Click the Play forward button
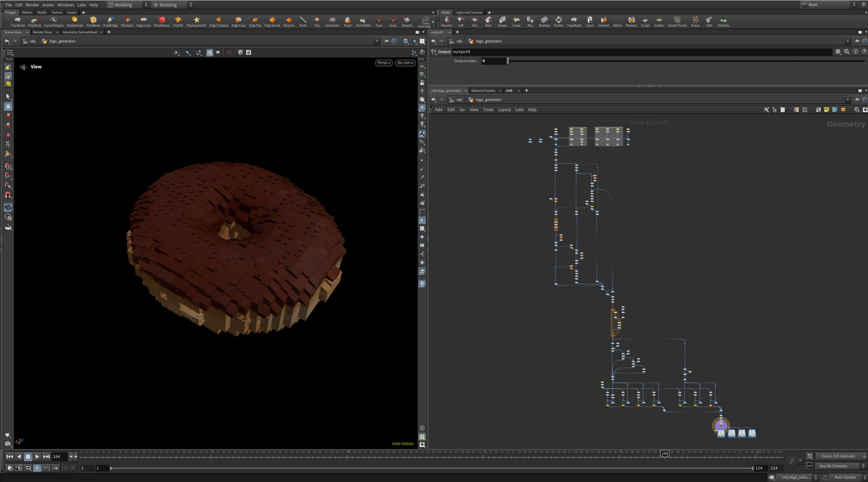 pos(37,457)
